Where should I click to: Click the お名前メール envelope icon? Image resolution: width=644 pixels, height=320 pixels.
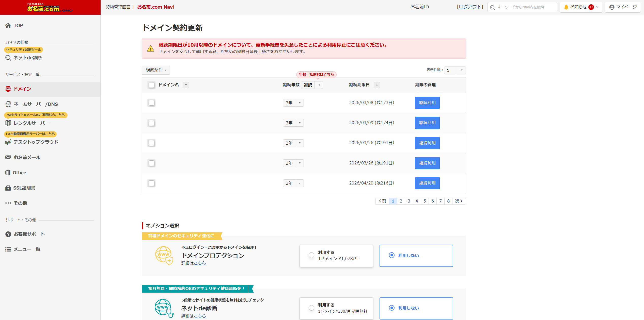point(8,157)
